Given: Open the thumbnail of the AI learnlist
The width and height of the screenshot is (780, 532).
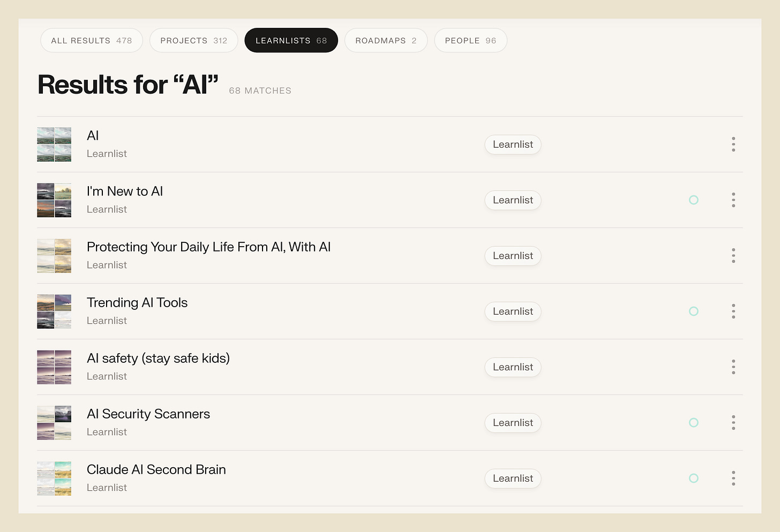Looking at the screenshot, I should (x=54, y=145).
